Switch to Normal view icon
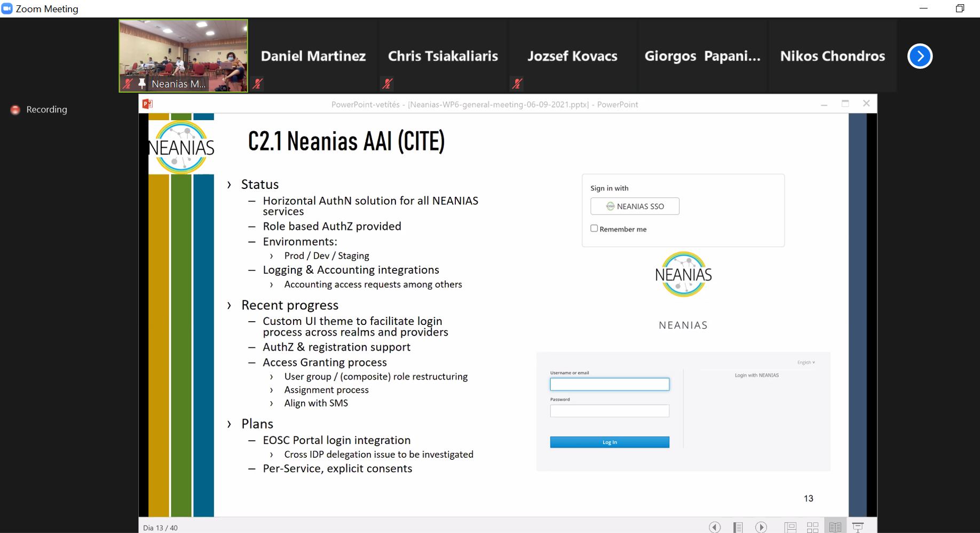The image size is (980, 533). (x=791, y=527)
